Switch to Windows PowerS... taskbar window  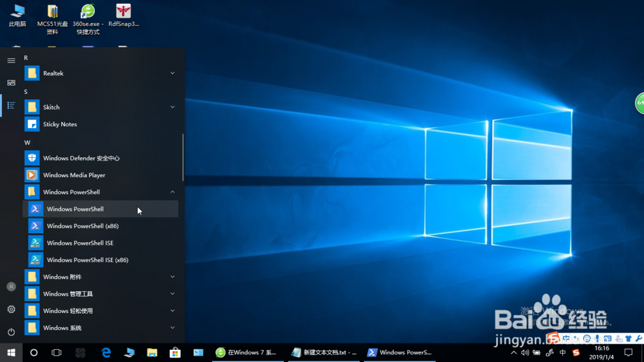(x=400, y=352)
